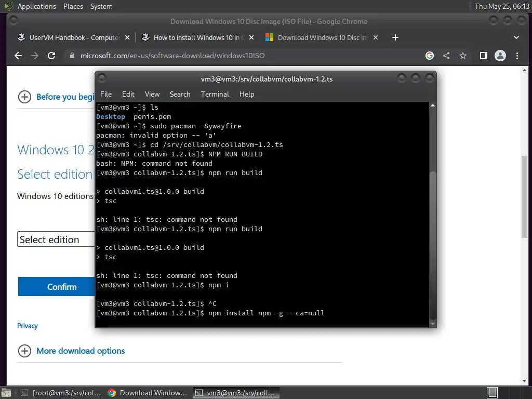Open terminal View menu
532x399 pixels.
(152, 94)
